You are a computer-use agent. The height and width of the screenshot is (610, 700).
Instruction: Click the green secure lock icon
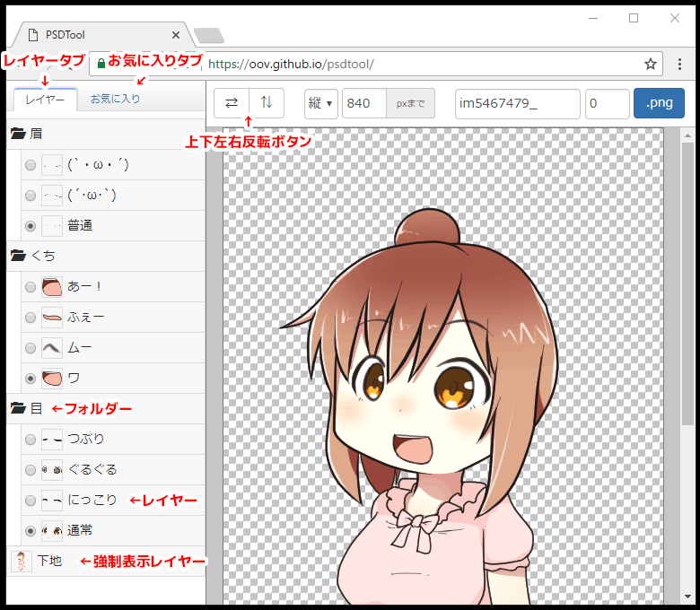tap(101, 64)
